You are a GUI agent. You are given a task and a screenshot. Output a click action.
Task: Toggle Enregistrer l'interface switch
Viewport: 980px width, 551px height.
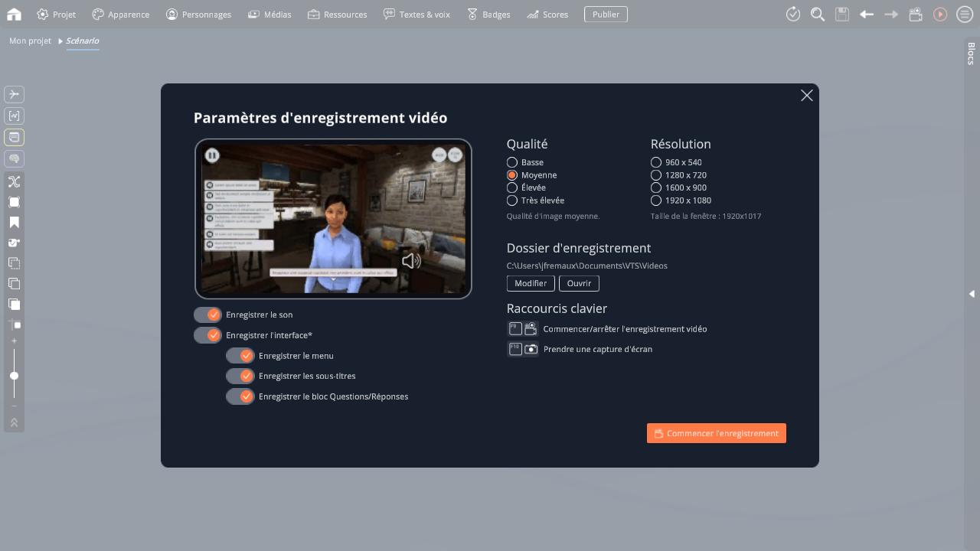207,335
